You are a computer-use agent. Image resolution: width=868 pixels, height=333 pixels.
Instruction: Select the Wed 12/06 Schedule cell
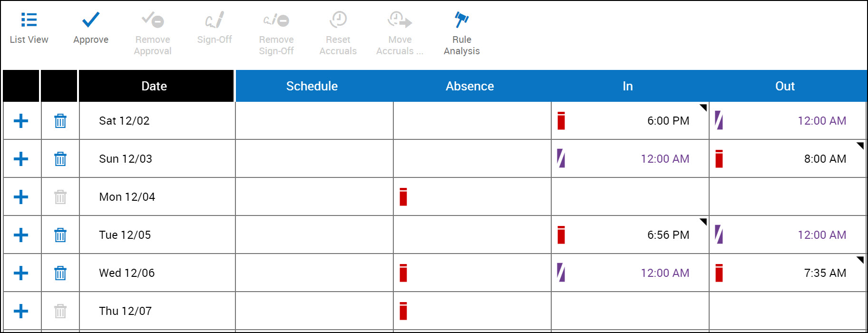314,273
